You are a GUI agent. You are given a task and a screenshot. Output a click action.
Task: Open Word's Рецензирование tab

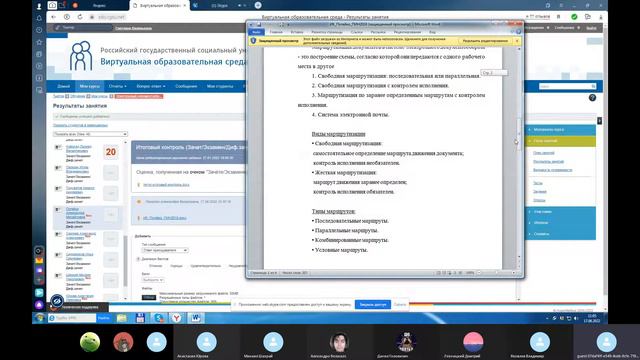click(407, 32)
